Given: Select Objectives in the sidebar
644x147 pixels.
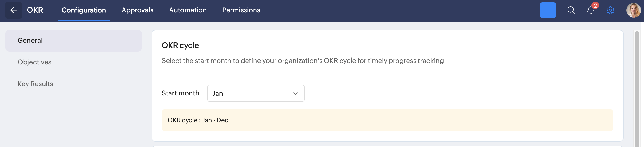Looking at the screenshot, I should pyautogui.click(x=35, y=62).
